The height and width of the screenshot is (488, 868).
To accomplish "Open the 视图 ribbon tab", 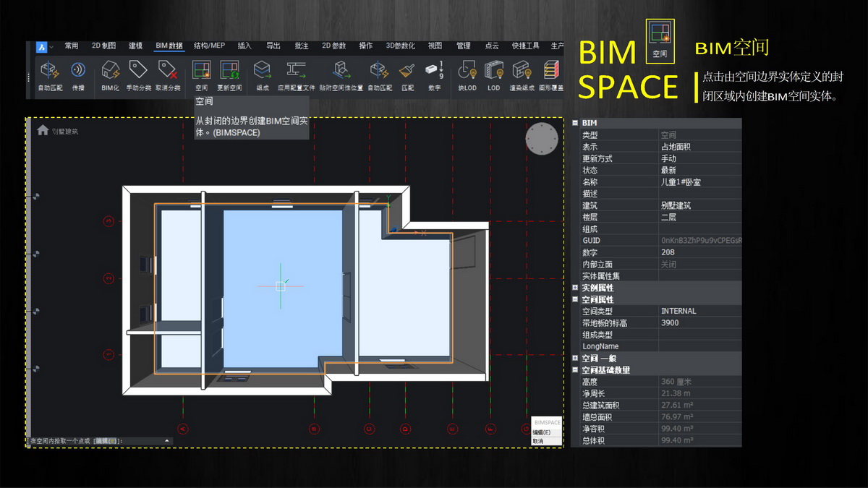I will point(435,46).
